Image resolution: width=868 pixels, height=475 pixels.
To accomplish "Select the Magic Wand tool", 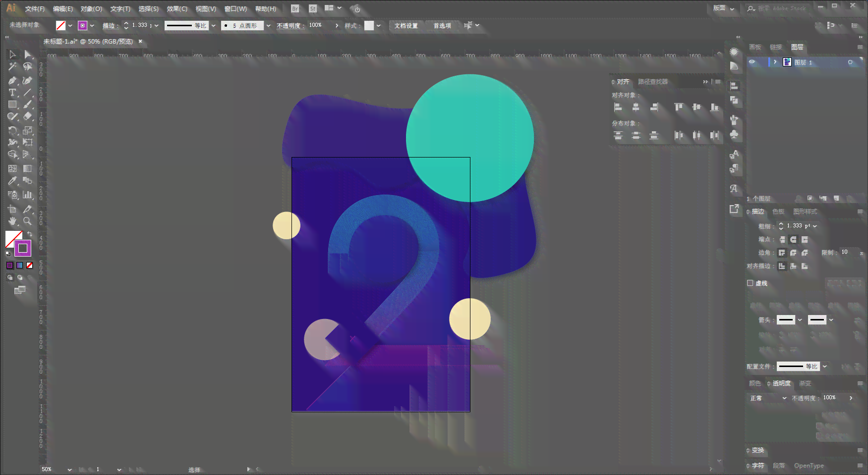I will point(12,67).
